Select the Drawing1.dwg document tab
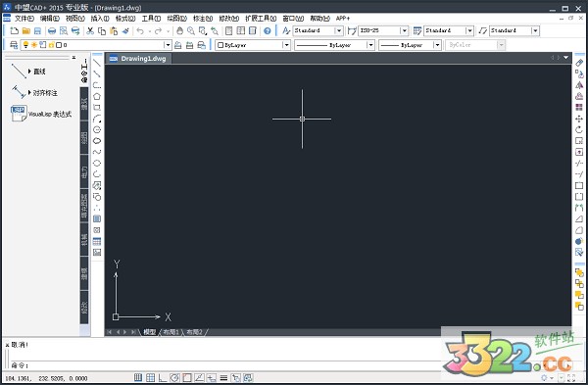 138,59
